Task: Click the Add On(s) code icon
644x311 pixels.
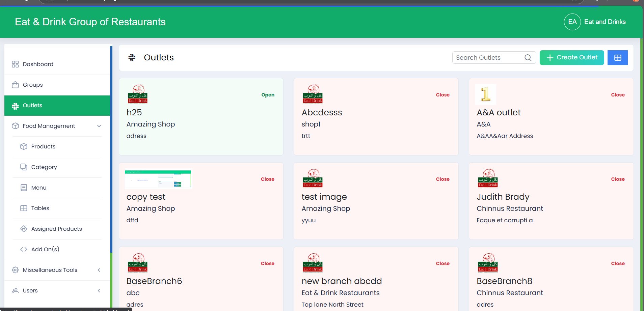Action: tap(24, 249)
